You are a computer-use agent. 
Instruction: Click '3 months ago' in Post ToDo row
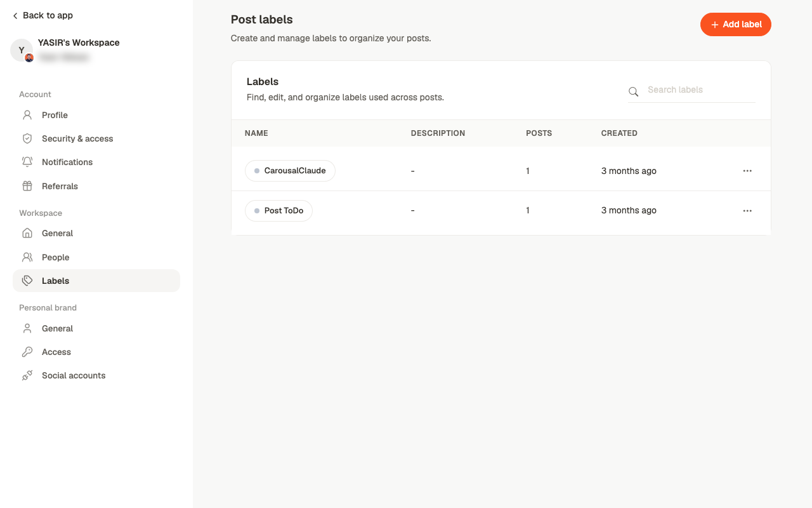pyautogui.click(x=629, y=210)
